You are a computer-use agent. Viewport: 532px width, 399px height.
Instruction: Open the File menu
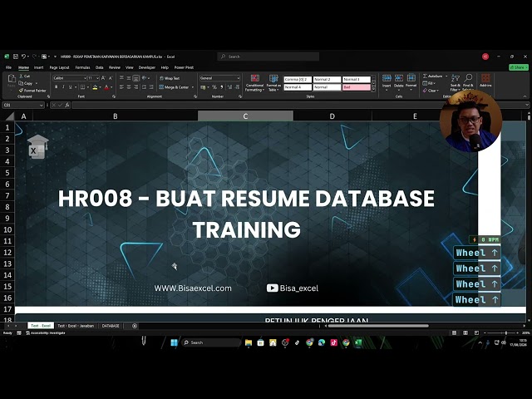pos(9,67)
